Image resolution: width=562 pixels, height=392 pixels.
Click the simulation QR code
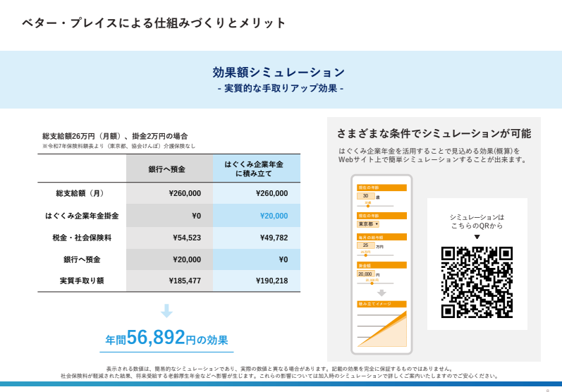(x=477, y=282)
